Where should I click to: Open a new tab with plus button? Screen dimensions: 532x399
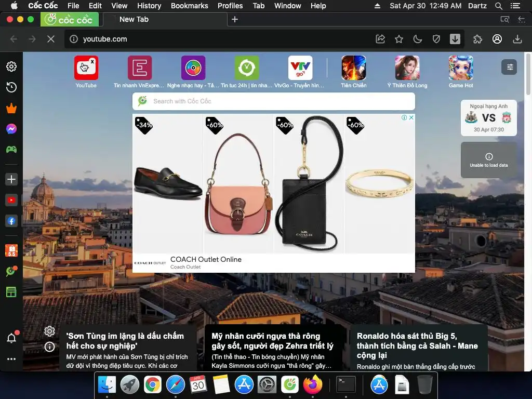coord(235,19)
